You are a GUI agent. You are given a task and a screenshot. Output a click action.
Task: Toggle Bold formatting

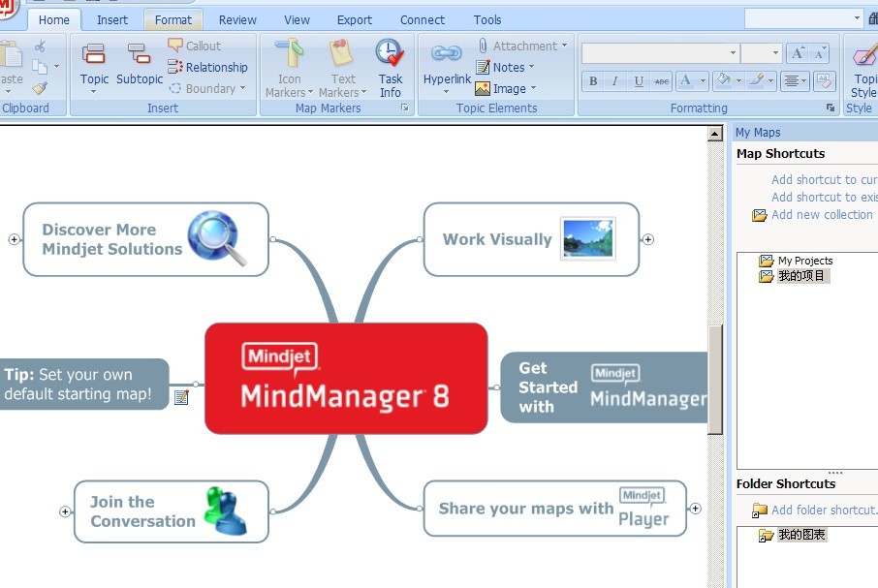tap(593, 81)
